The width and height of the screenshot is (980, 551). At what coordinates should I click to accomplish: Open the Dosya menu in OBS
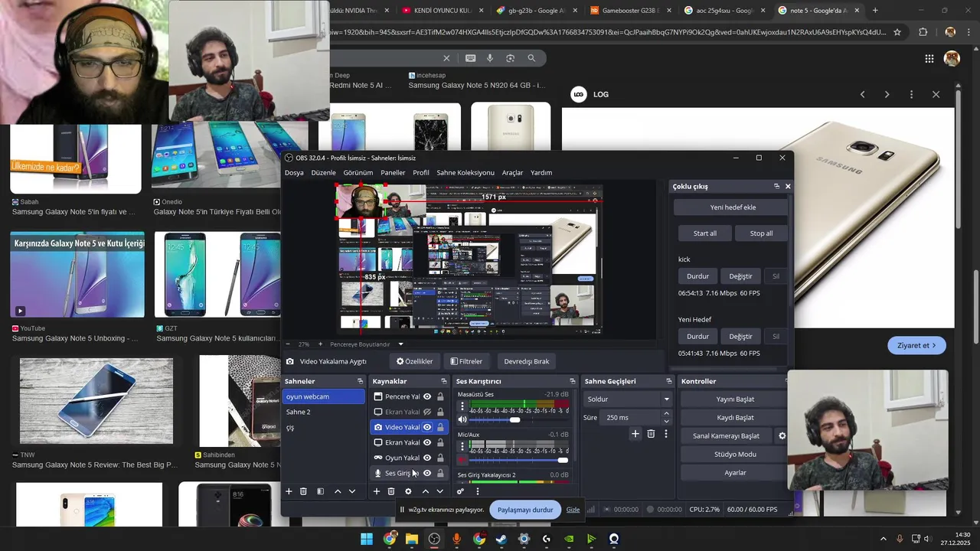294,172
